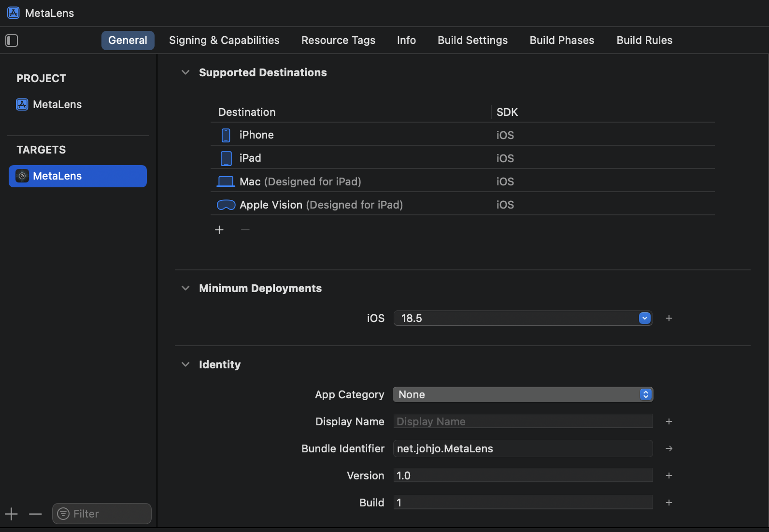Open the Resource Tags tab
Viewport: 769px width, 532px height.
[x=338, y=41]
